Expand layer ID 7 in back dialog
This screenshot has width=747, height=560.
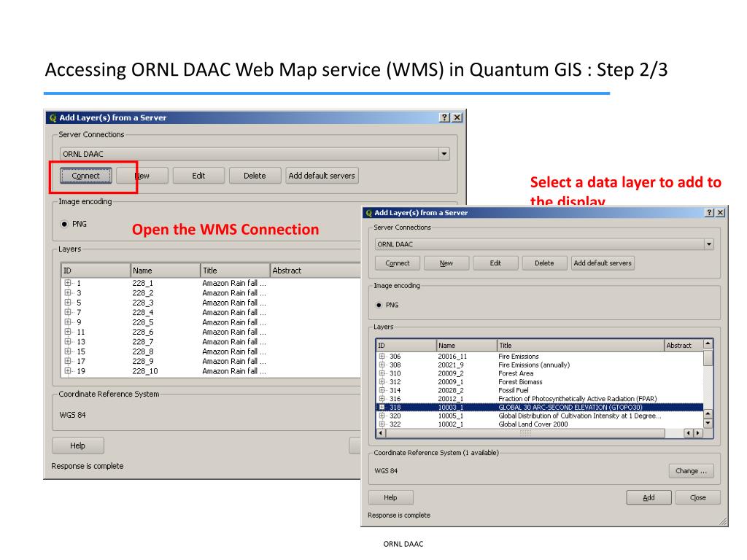68,312
